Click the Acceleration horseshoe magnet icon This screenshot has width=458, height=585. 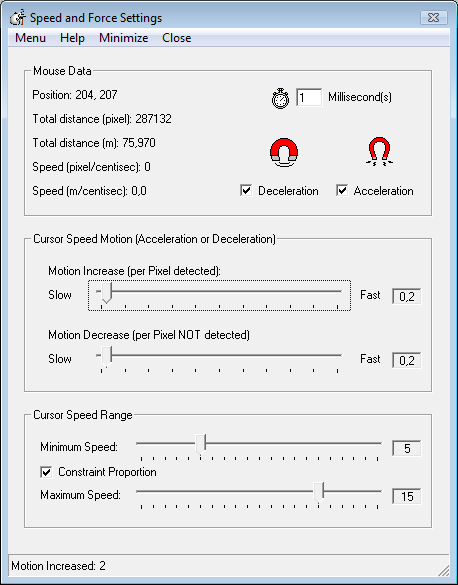[x=379, y=151]
